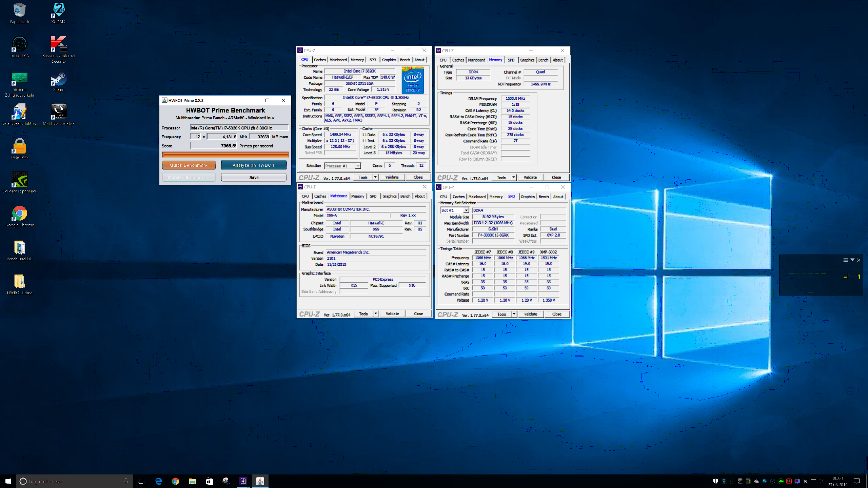This screenshot has width=868, height=488.
Task: Launch the Google Chrome desktop shortcut
Action: (20, 216)
